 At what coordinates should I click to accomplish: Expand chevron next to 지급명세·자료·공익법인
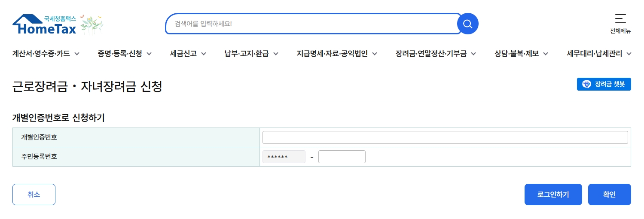[x=375, y=54]
